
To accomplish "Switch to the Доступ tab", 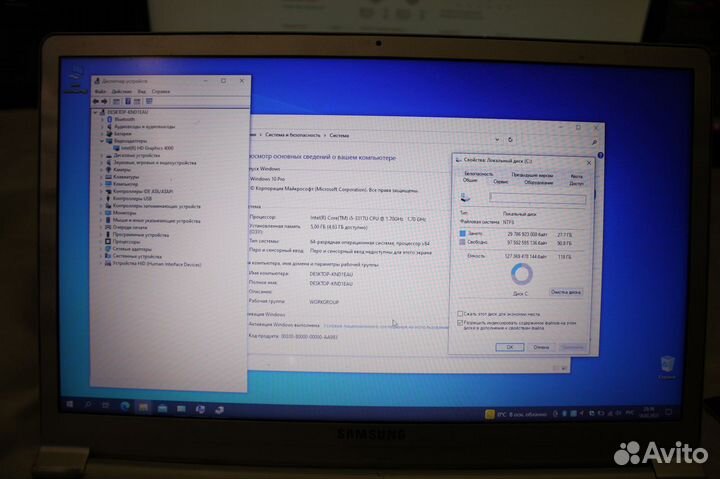I will [576, 183].
